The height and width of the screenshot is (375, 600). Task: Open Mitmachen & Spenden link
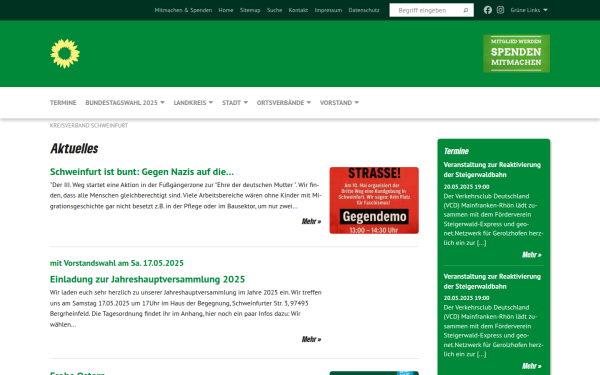tap(183, 10)
